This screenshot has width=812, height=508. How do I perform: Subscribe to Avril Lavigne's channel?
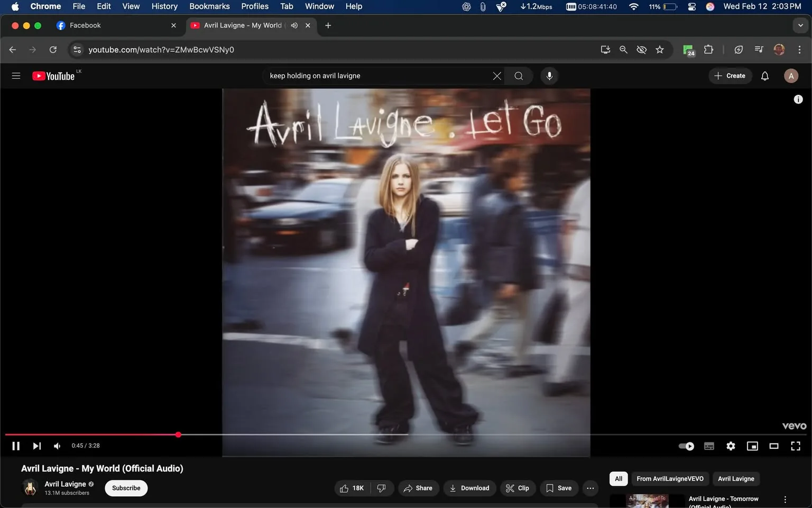[126, 488]
